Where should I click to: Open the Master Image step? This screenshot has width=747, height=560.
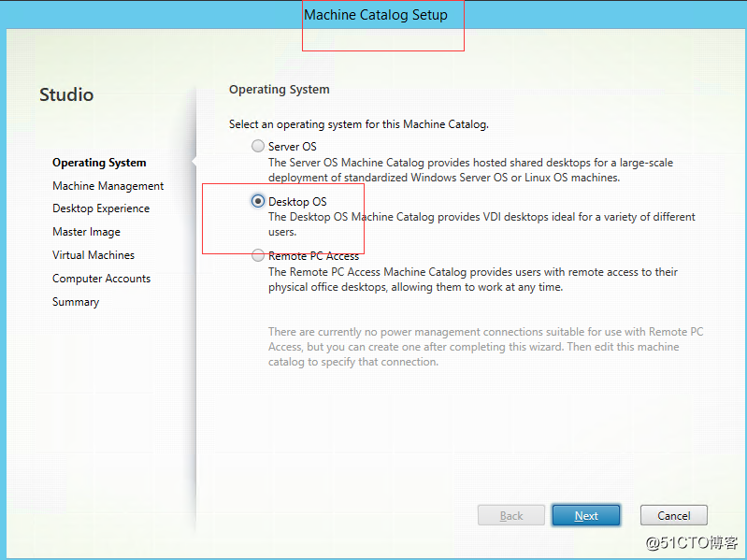pos(86,232)
